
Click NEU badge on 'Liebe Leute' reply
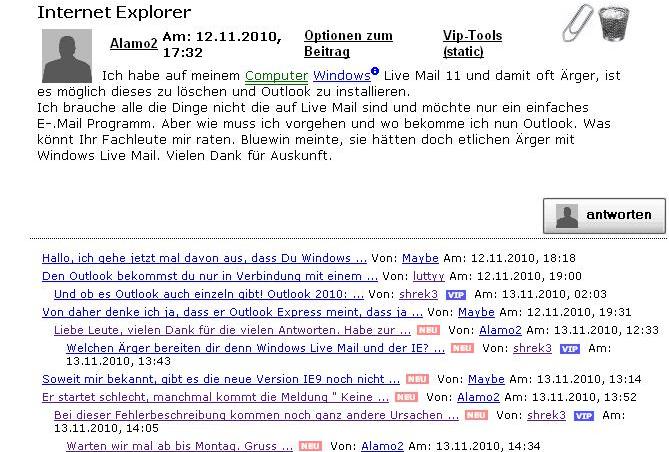pyautogui.click(x=428, y=330)
